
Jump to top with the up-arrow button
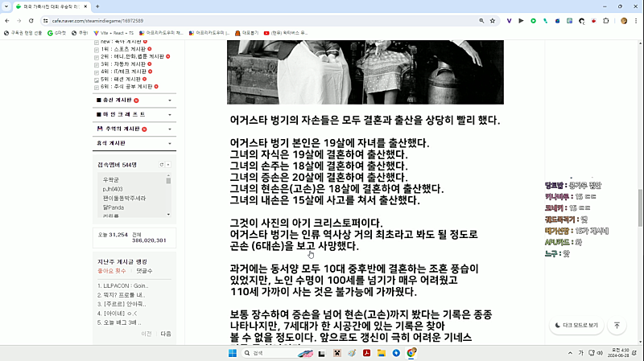617,325
